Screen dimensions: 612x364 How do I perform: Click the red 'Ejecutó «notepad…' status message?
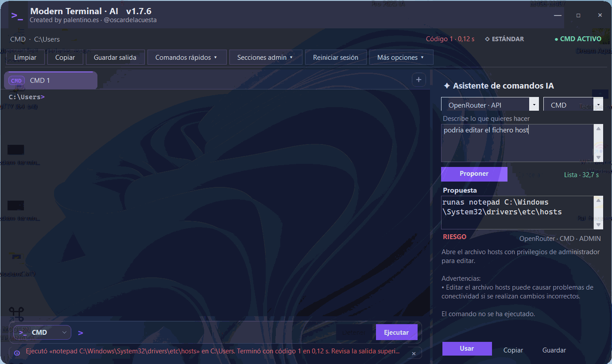coord(213,352)
